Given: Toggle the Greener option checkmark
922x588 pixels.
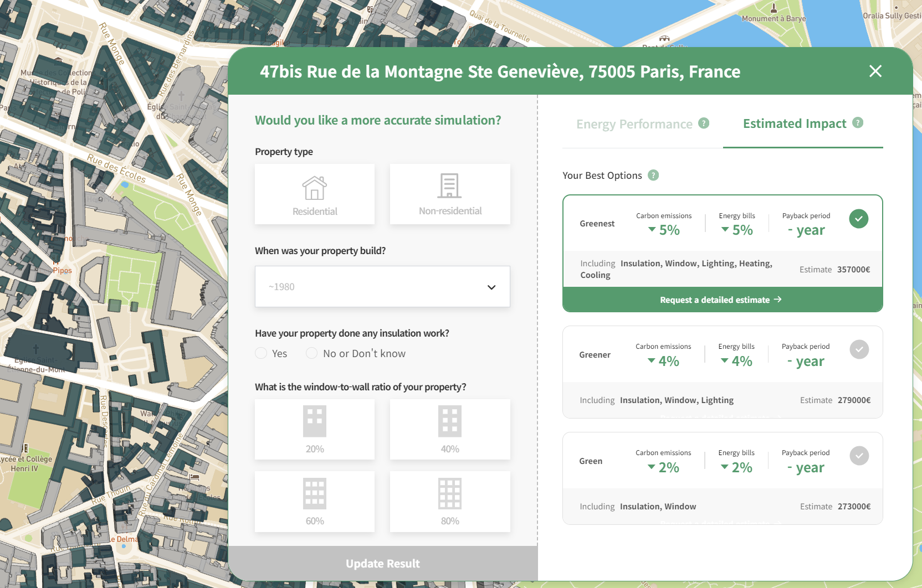Looking at the screenshot, I should (859, 349).
